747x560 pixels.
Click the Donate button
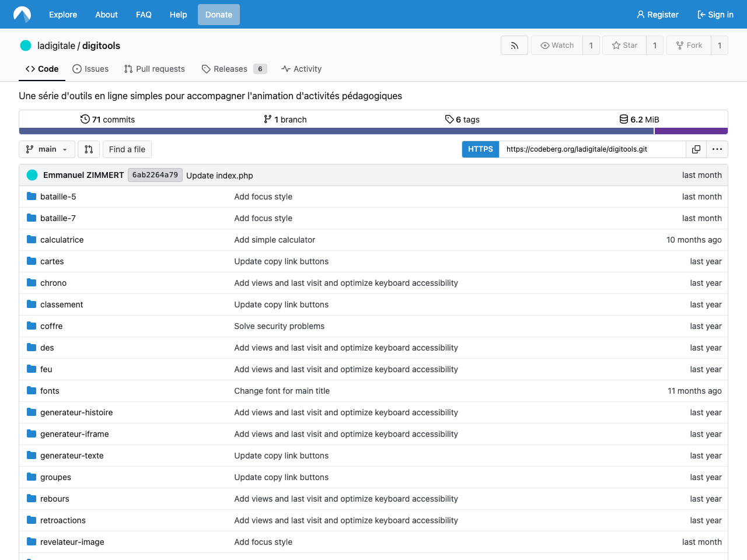(x=218, y=15)
